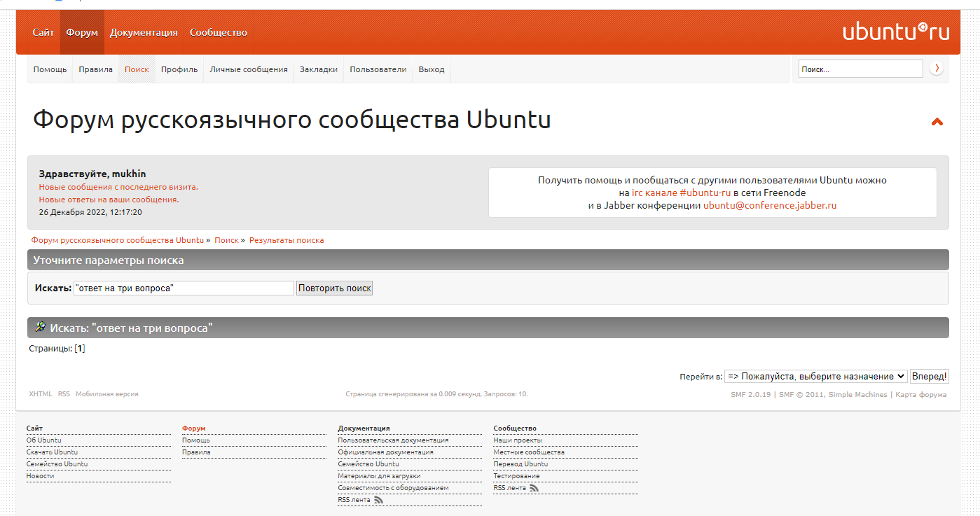Click RSS лента under Документация column
Screen dimensions: 980x516
pyautogui.click(x=354, y=500)
